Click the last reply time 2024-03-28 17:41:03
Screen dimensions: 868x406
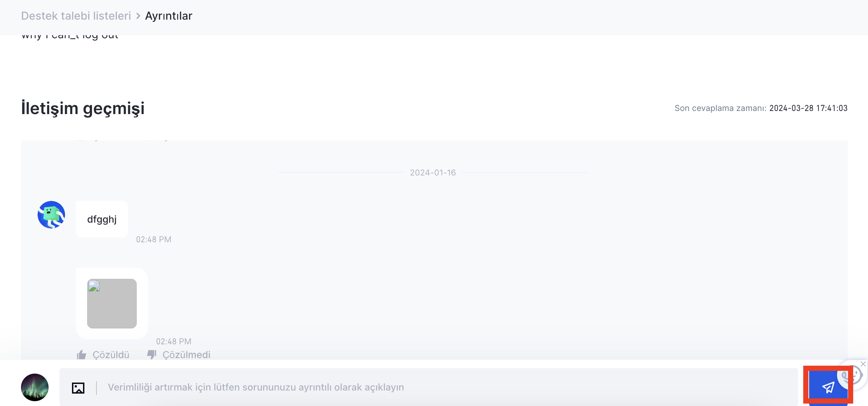808,108
